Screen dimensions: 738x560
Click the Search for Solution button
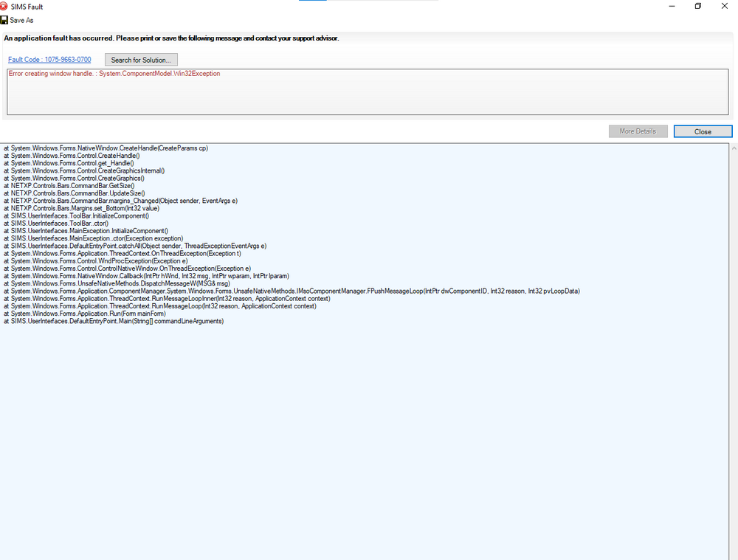[141, 60]
